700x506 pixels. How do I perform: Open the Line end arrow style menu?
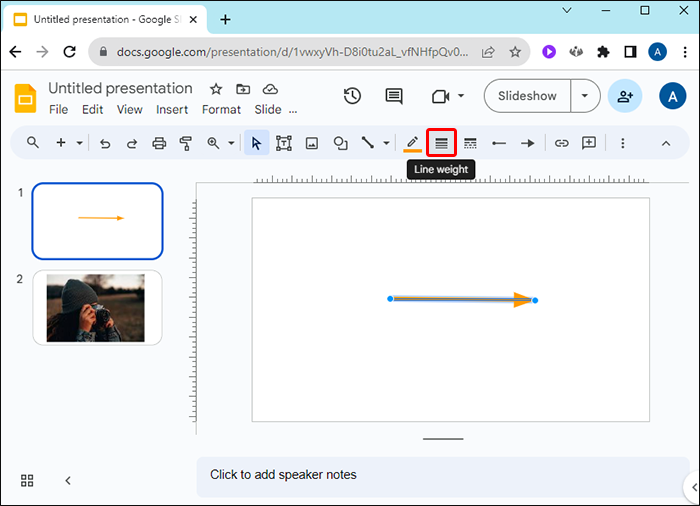[x=528, y=143]
